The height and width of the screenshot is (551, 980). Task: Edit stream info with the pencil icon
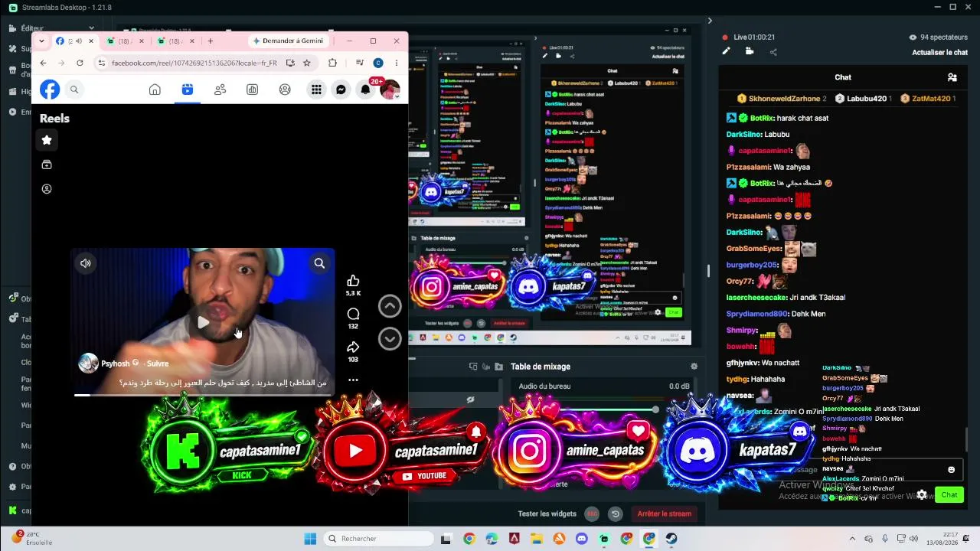(x=726, y=51)
